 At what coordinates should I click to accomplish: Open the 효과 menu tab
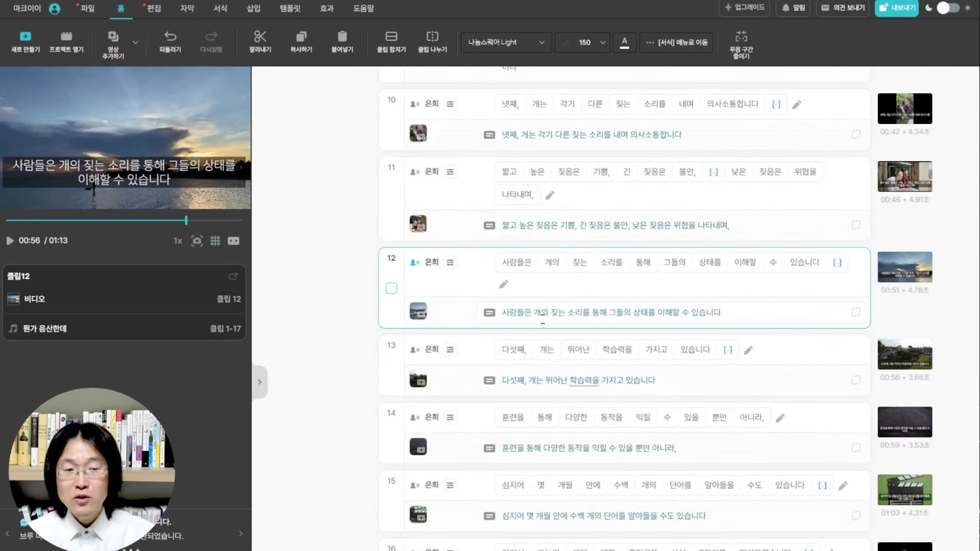(x=327, y=8)
